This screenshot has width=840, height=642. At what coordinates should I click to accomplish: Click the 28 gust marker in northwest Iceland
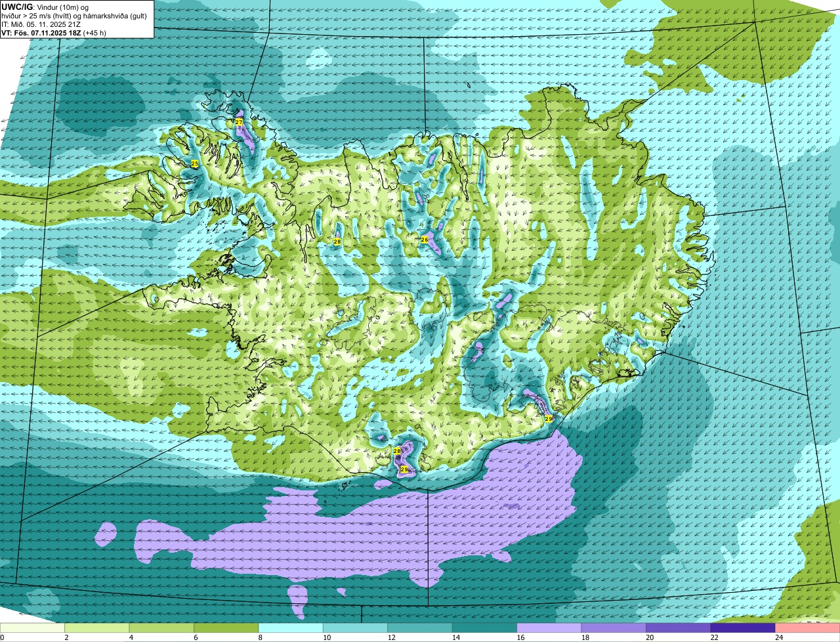pyautogui.click(x=337, y=242)
